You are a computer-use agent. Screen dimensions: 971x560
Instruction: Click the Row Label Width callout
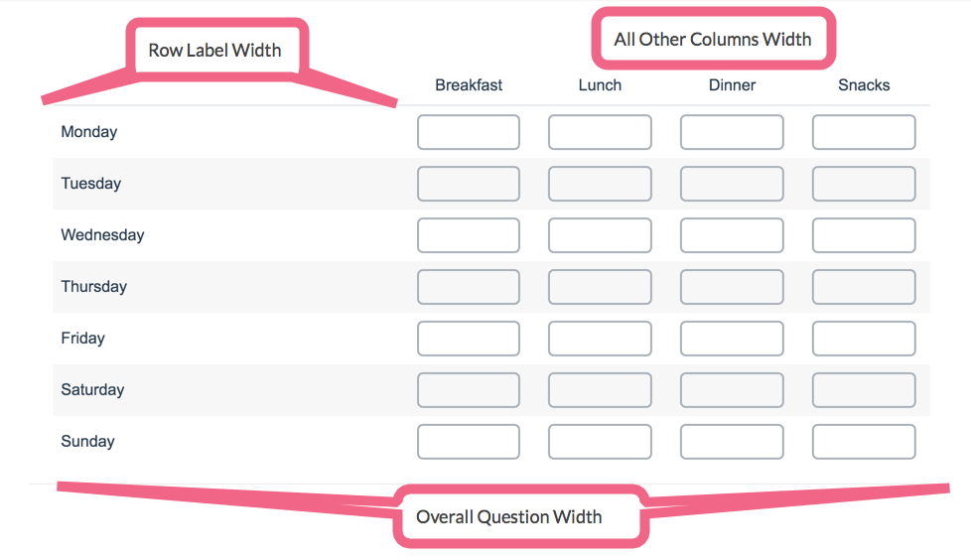point(214,51)
